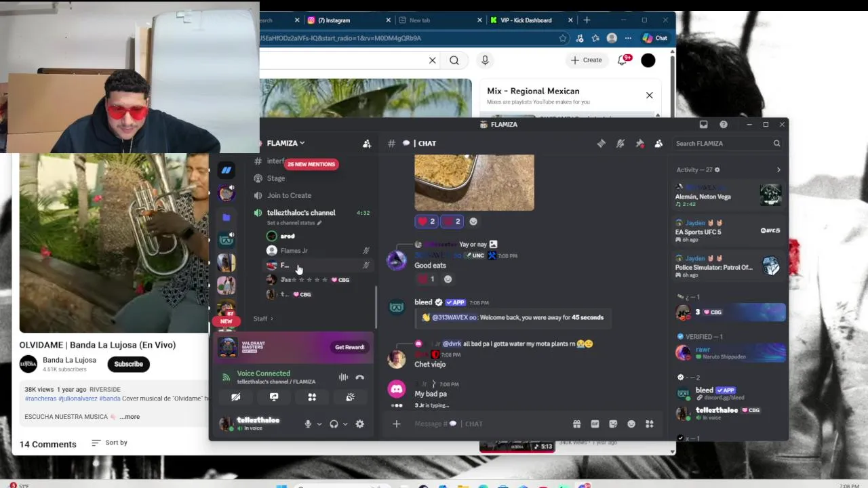The height and width of the screenshot is (488, 868).
Task: Open apps icon in message bar
Action: click(650, 424)
